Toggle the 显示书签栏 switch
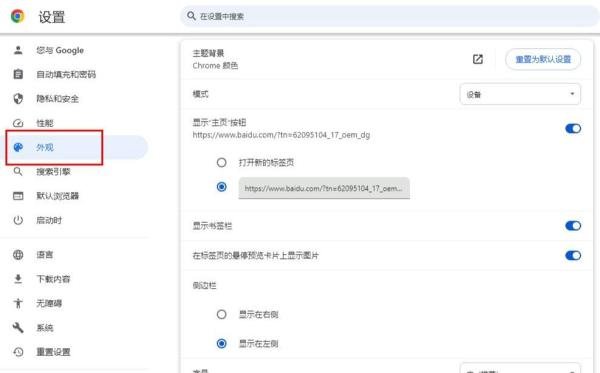600x373 pixels. 573,226
